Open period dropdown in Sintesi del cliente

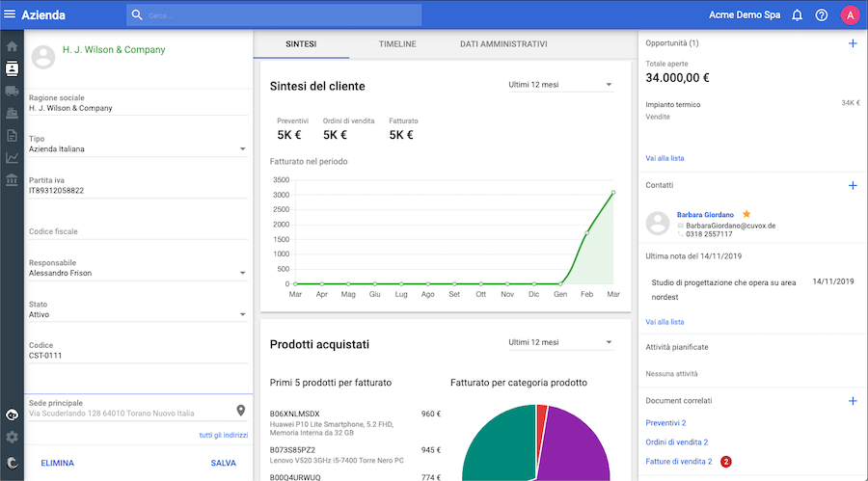609,86
